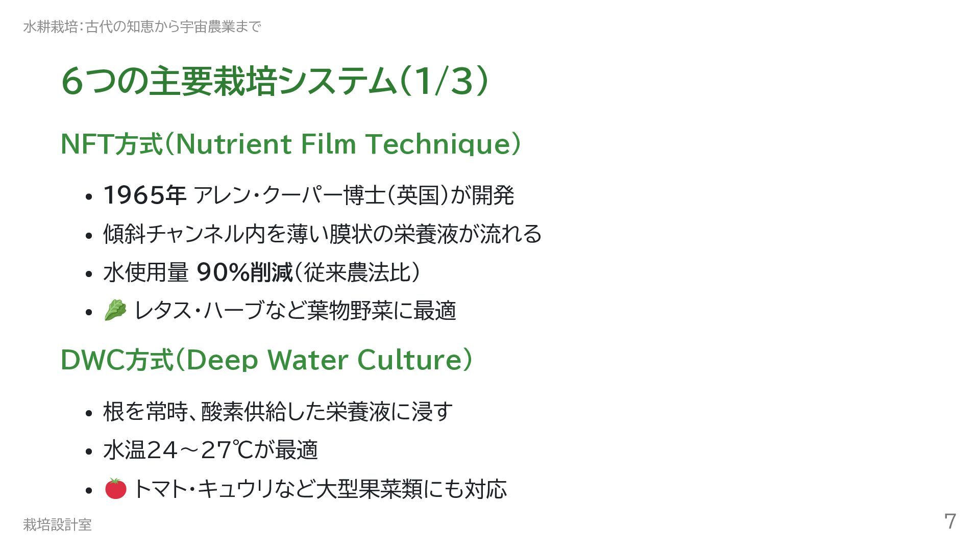Image resolution: width=980 pixels, height=551 pixels.
Task: Click the レタス・ハーブ bullet text
Action: [295, 311]
